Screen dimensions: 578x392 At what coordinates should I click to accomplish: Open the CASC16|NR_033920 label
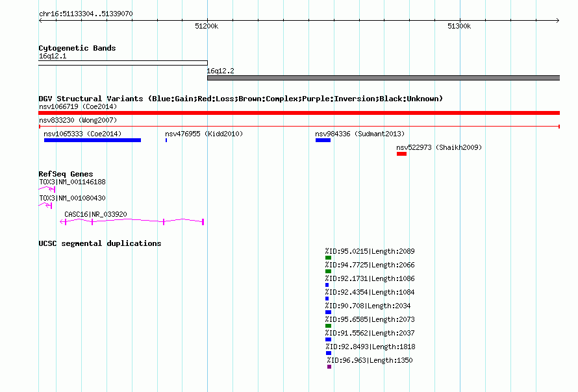point(95,214)
